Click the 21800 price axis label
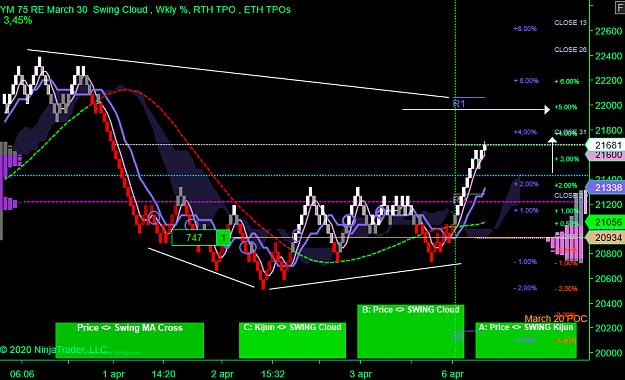The image size is (625, 380). [x=608, y=130]
